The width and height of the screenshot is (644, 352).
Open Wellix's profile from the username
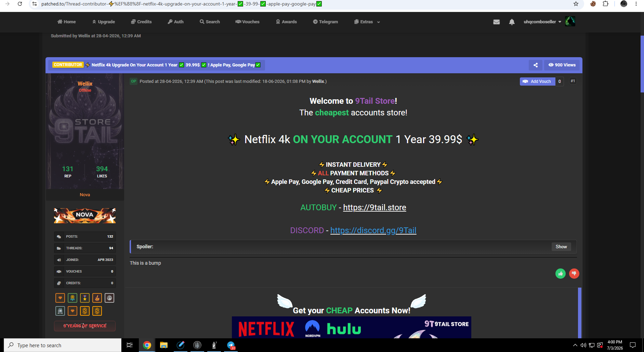[x=85, y=84]
